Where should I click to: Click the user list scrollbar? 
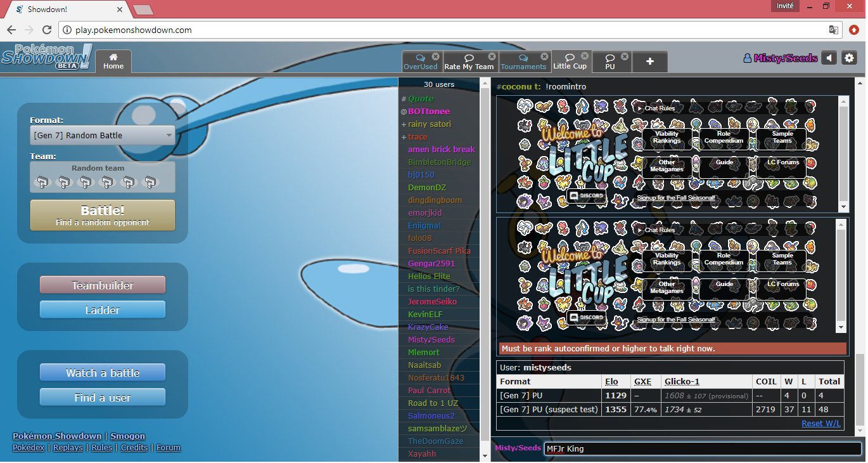484,269
